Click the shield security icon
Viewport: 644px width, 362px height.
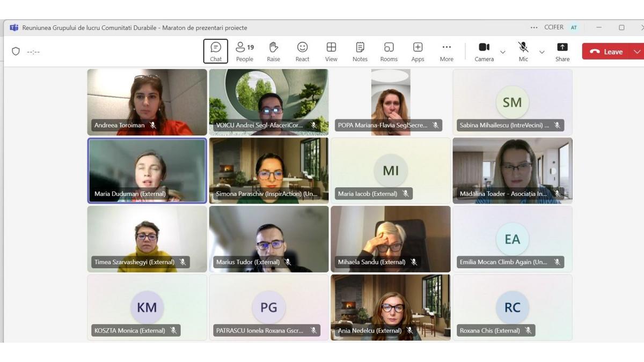16,51
